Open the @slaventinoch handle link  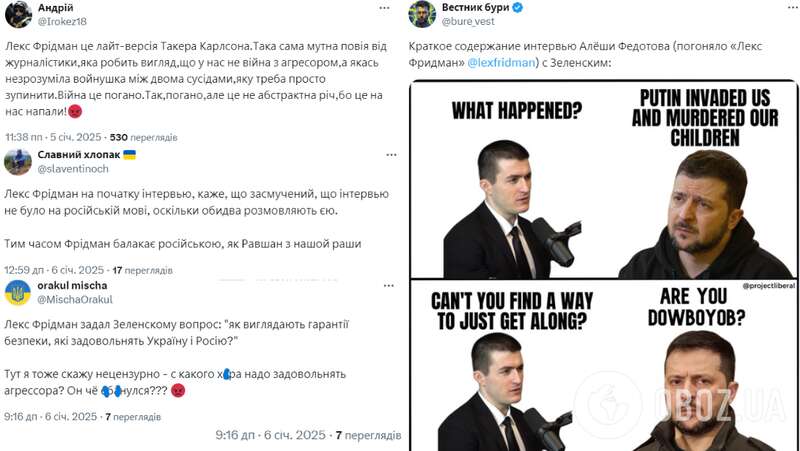coord(72,170)
